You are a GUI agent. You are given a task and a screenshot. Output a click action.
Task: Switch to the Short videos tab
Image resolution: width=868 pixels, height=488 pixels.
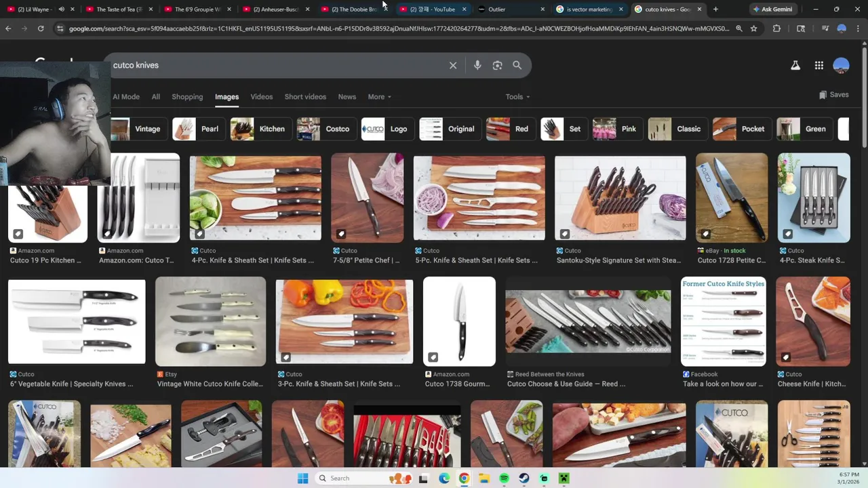305,97
